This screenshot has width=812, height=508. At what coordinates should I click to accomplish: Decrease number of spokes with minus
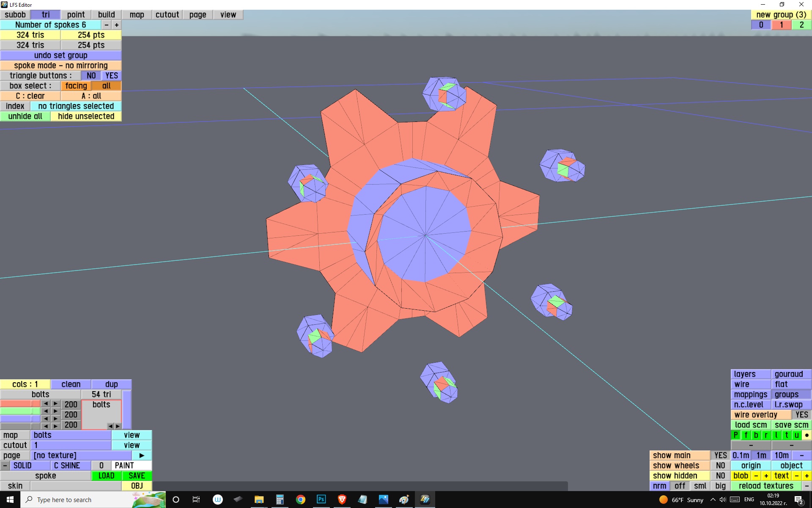[107, 25]
